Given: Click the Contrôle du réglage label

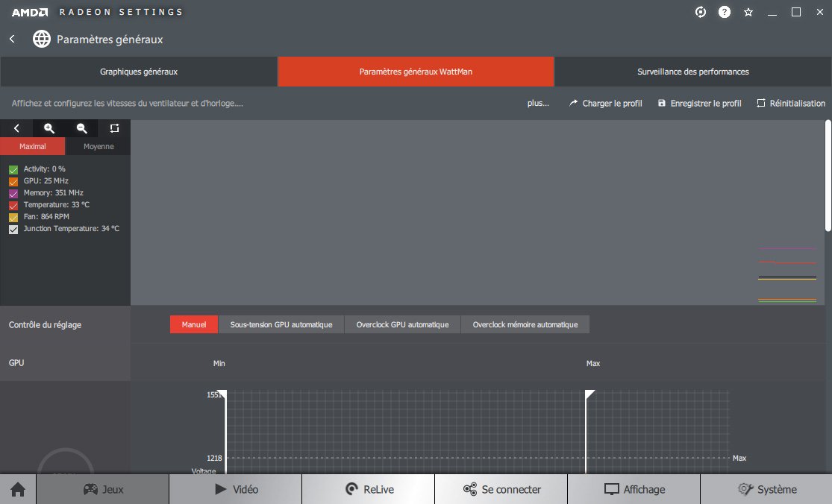Looking at the screenshot, I should [x=45, y=324].
